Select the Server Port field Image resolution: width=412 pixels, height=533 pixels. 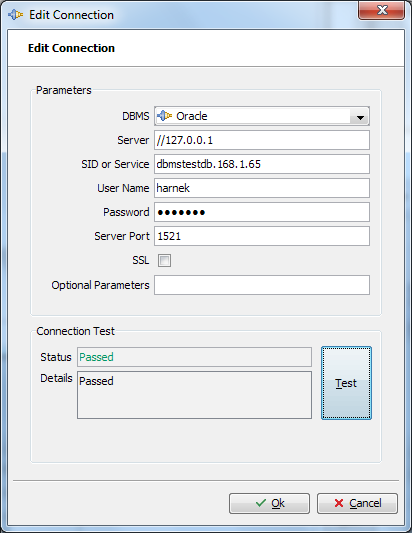click(x=262, y=236)
